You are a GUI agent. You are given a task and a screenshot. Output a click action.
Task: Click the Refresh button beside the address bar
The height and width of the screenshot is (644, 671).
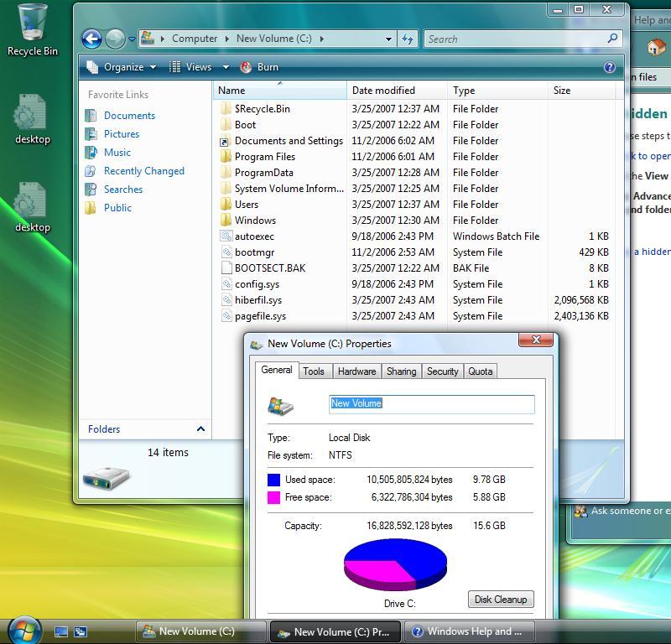click(408, 39)
